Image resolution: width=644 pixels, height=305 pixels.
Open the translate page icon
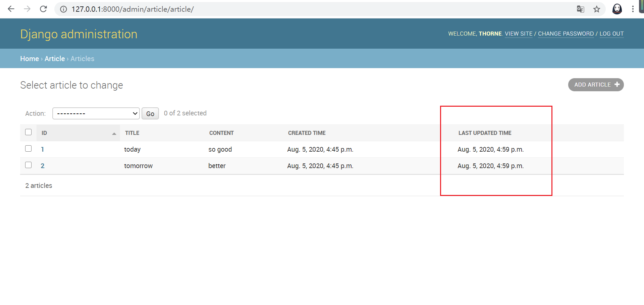point(581,9)
